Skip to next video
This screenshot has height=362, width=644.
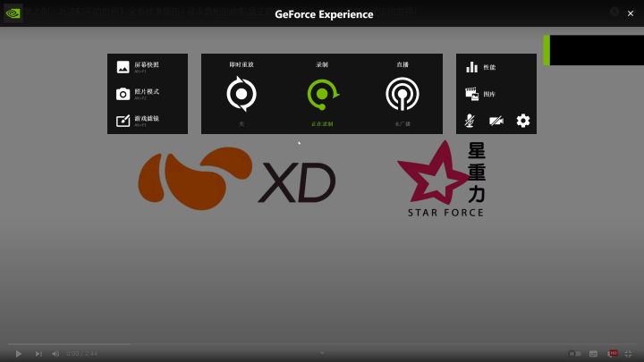point(38,354)
